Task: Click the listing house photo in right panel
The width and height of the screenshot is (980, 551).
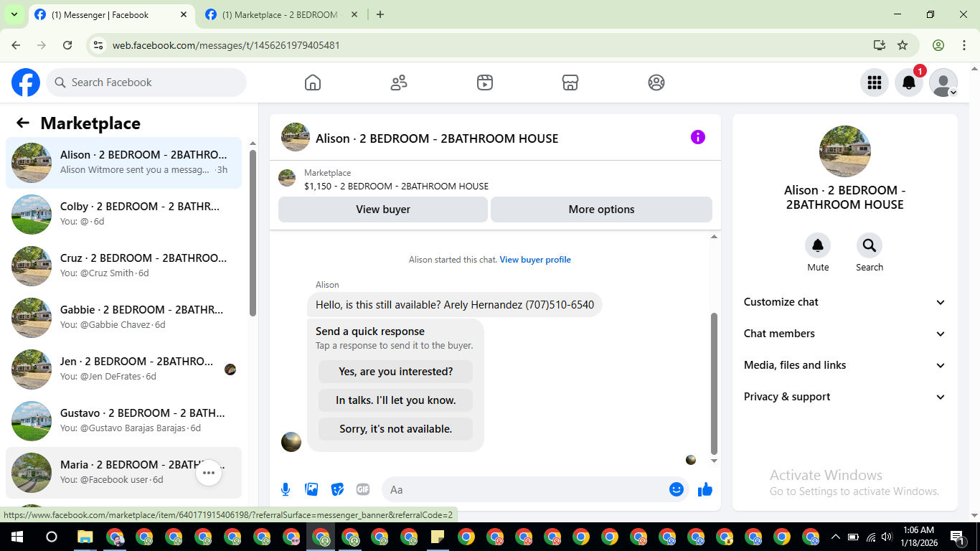Action: coord(845,151)
